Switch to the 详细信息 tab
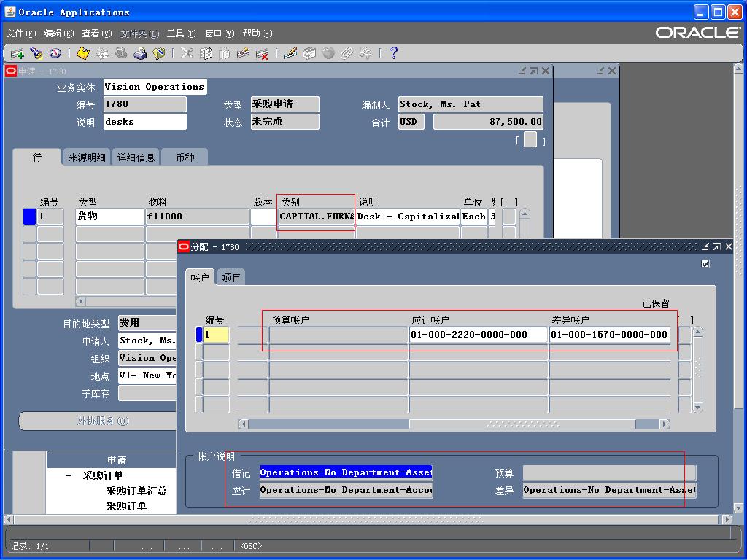Screen dimensions: 747x560 coord(136,157)
